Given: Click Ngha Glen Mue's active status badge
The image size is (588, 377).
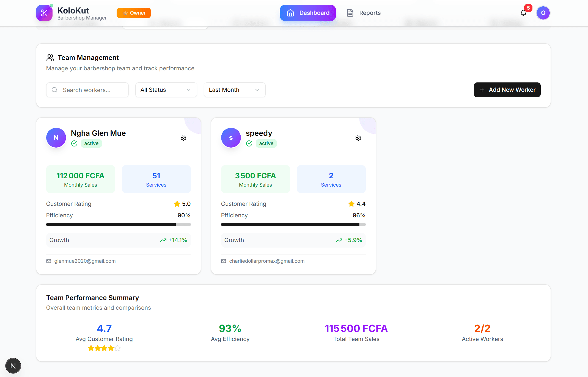Looking at the screenshot, I should click(x=91, y=143).
